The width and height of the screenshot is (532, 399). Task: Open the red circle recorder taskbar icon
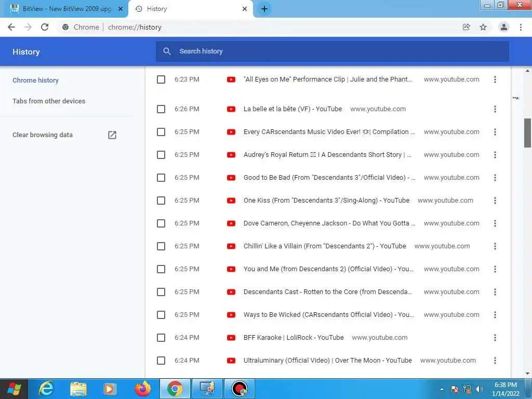239,389
